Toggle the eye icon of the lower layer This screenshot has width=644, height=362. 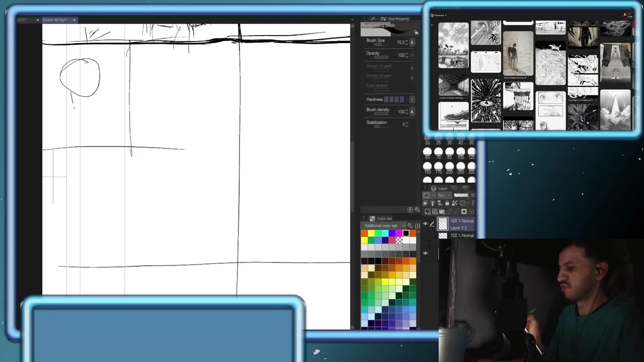tap(425, 253)
